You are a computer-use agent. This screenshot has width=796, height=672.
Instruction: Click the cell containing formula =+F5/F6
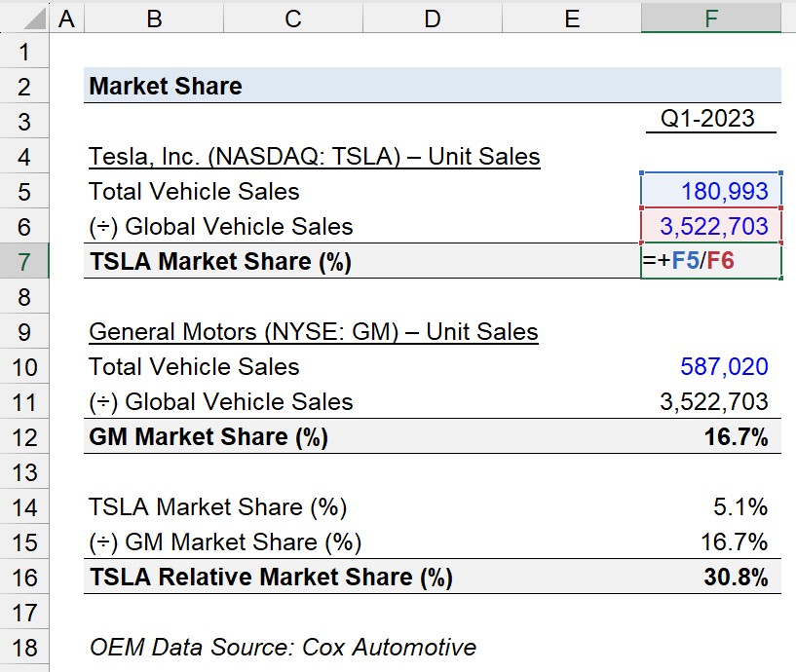point(710,261)
